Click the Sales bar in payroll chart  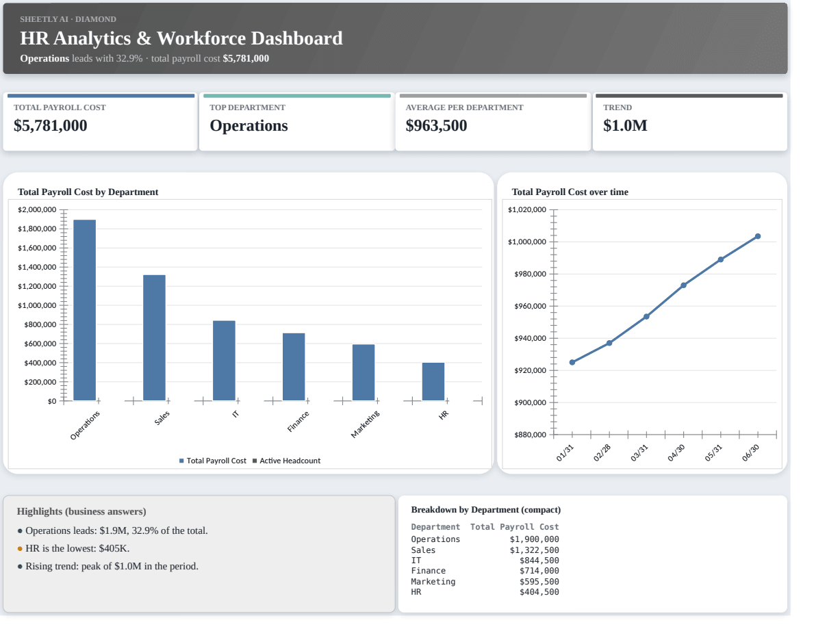coord(154,337)
